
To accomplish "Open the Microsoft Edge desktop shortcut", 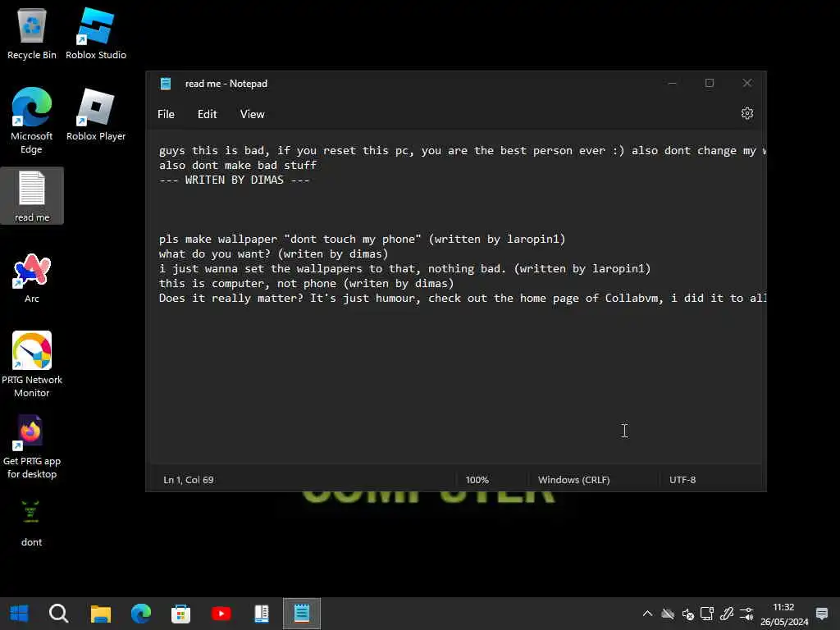I will 32,121.
